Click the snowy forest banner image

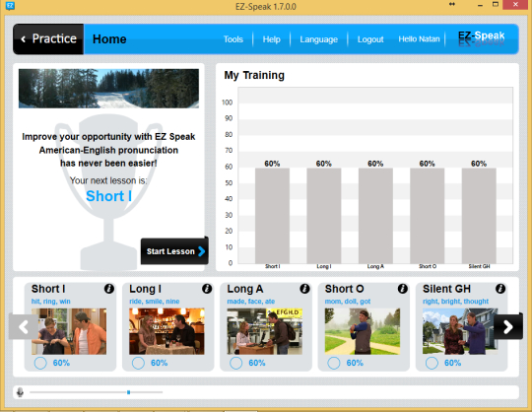108,89
